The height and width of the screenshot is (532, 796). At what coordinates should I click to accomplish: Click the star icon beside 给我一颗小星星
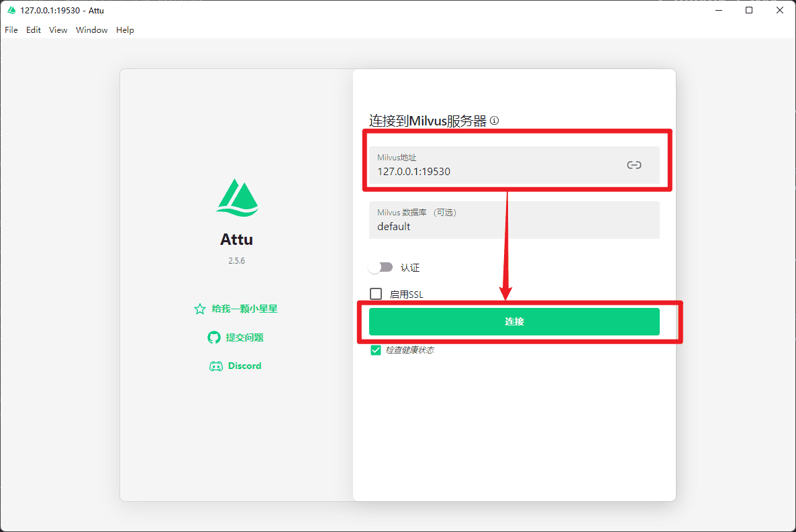coord(199,309)
